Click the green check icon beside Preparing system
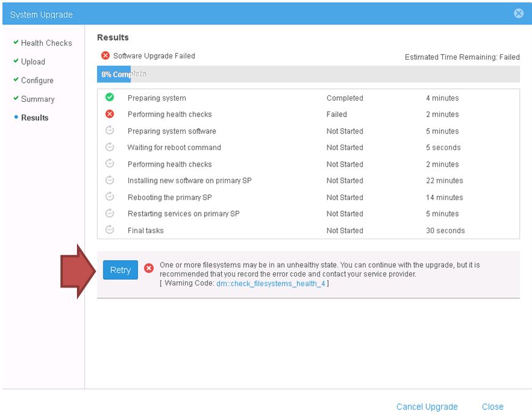 tap(111, 98)
